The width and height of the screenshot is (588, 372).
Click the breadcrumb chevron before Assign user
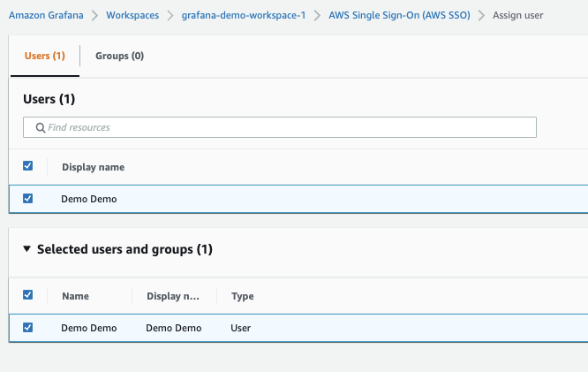click(481, 15)
